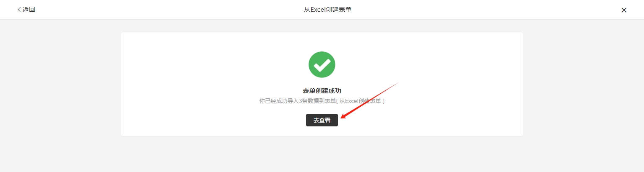The width and height of the screenshot is (644, 172).
Task: Click the bracketed form name in the message
Action: (x=360, y=101)
